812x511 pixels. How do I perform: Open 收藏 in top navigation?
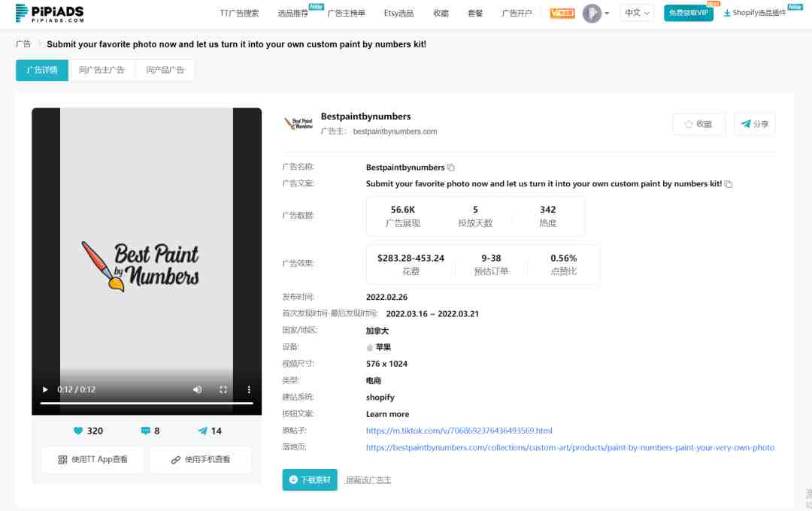pos(441,14)
